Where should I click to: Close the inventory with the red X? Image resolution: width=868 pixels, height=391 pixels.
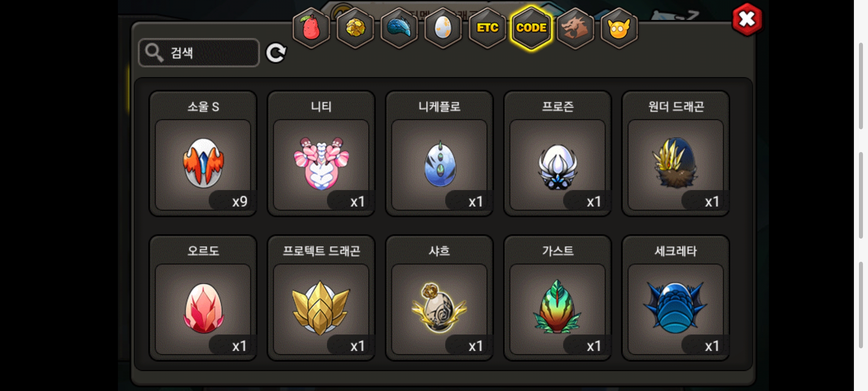coord(747,20)
